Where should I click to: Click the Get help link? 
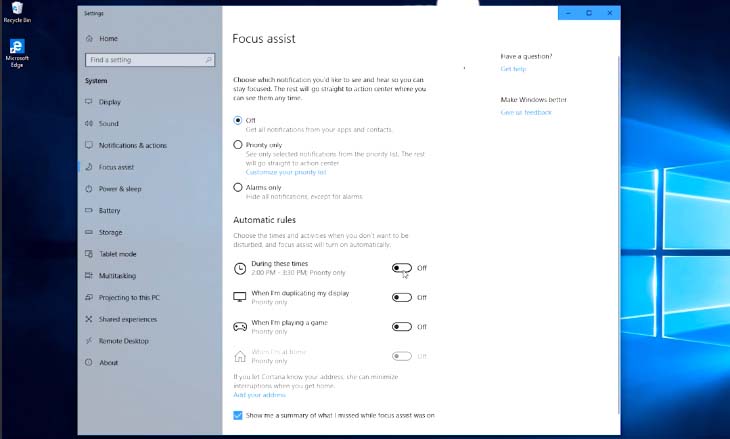click(x=513, y=69)
